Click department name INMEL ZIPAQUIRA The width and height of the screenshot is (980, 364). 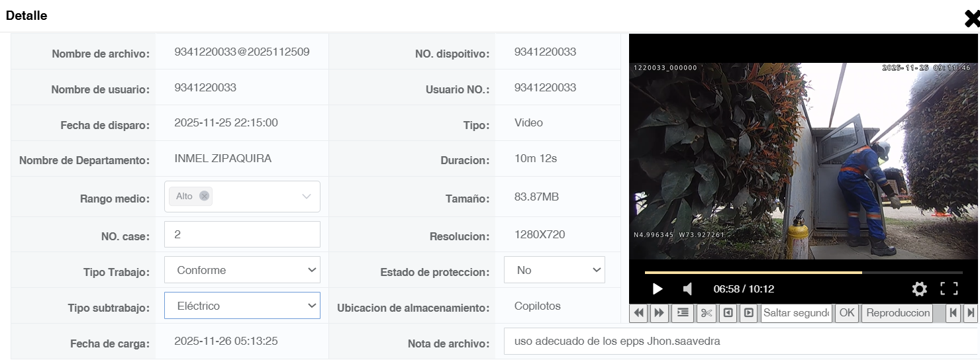pos(222,158)
